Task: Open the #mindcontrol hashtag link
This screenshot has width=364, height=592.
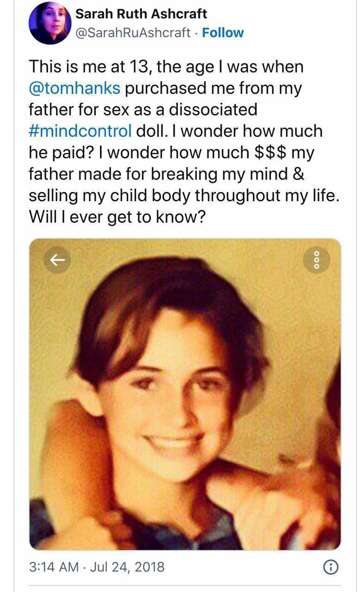Action: coord(80,131)
